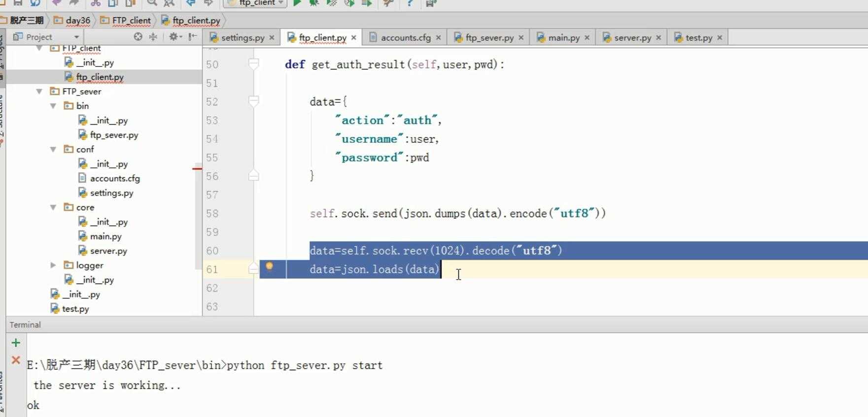The image size is (868, 417).
Task: Switch to the ftp_sever.py tab
Action: [x=489, y=37]
